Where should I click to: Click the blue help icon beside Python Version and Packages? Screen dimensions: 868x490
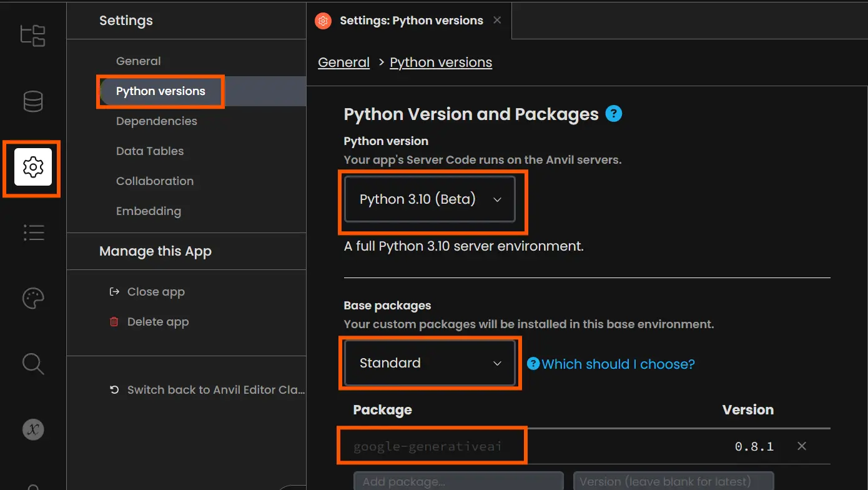614,114
